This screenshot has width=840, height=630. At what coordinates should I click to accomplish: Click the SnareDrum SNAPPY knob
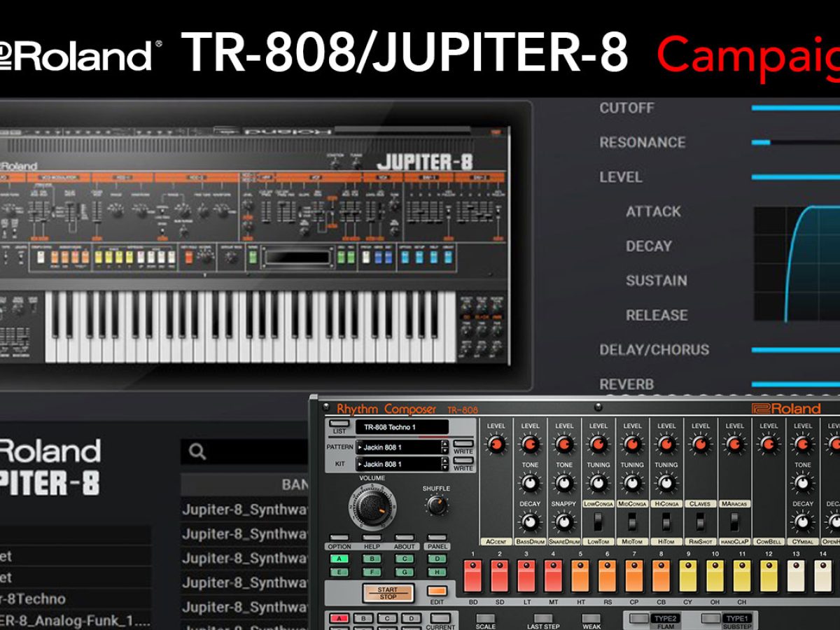564,521
